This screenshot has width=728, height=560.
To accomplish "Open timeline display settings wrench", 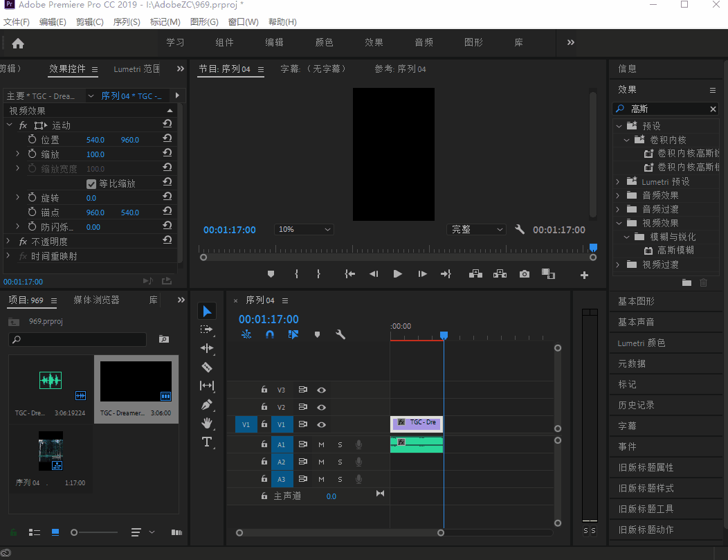I will coord(340,334).
